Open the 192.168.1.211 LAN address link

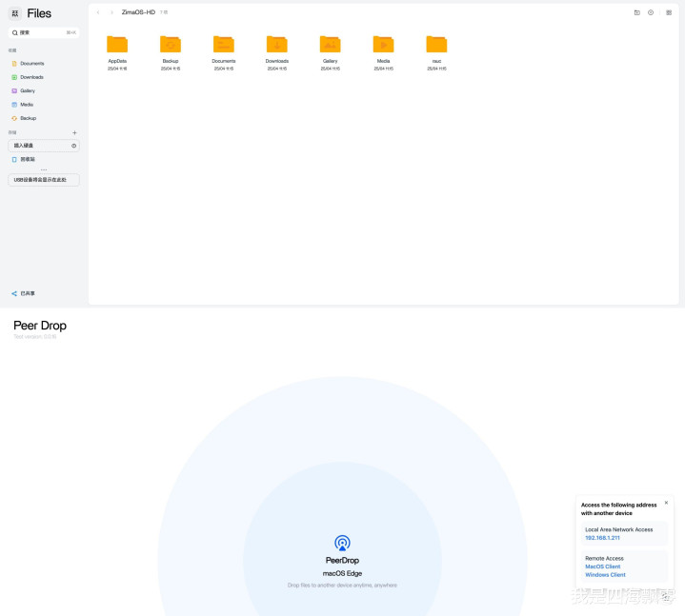coord(602,538)
